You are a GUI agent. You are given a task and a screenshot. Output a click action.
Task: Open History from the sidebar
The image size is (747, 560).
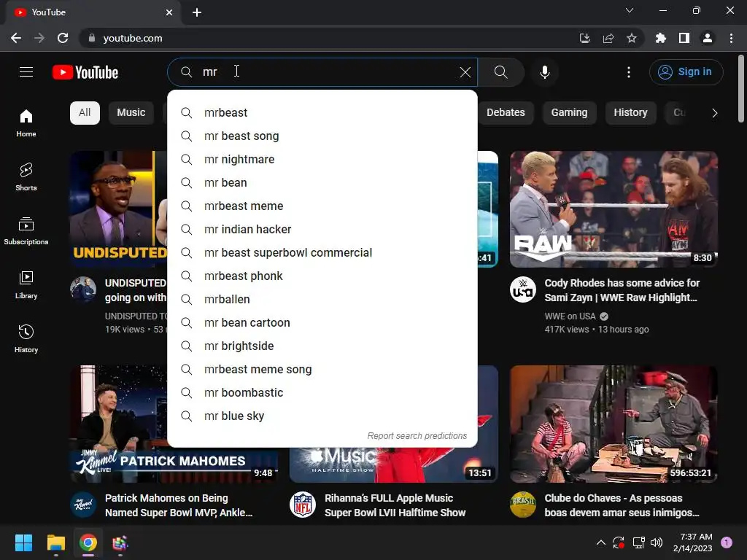(26, 338)
